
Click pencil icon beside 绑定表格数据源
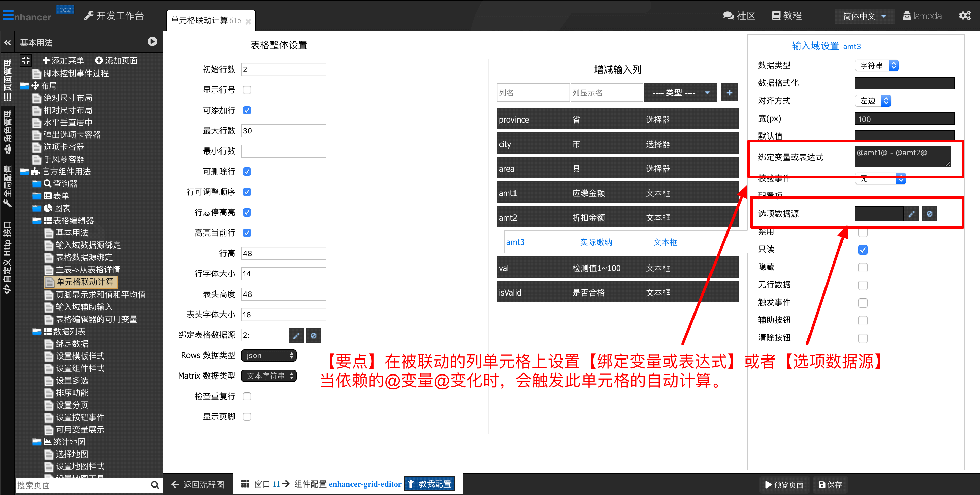(296, 336)
